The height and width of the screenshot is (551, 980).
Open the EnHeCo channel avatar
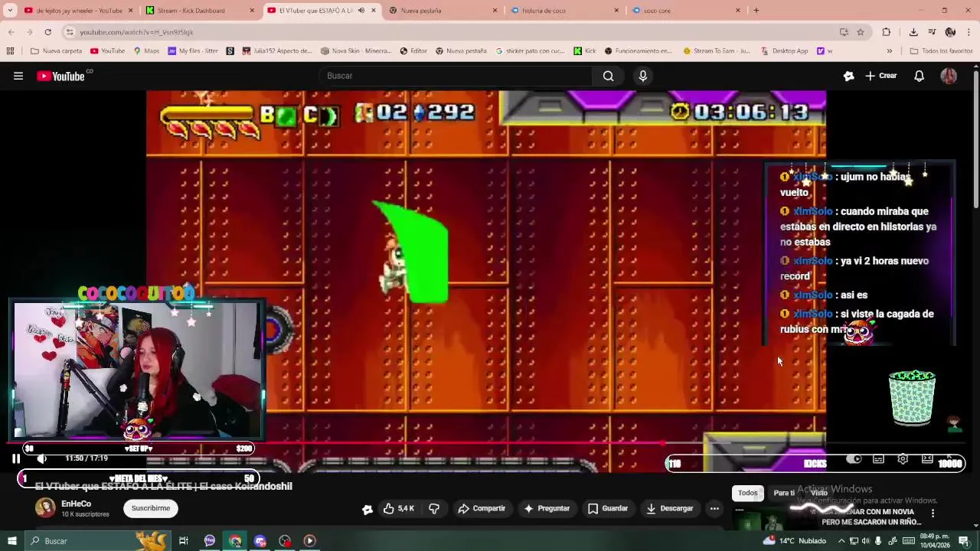tap(45, 508)
